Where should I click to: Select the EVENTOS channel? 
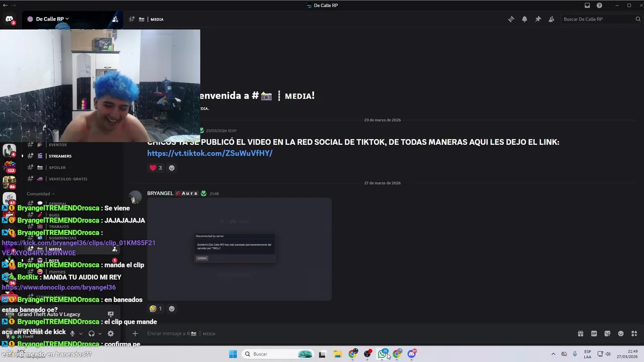[57, 145]
